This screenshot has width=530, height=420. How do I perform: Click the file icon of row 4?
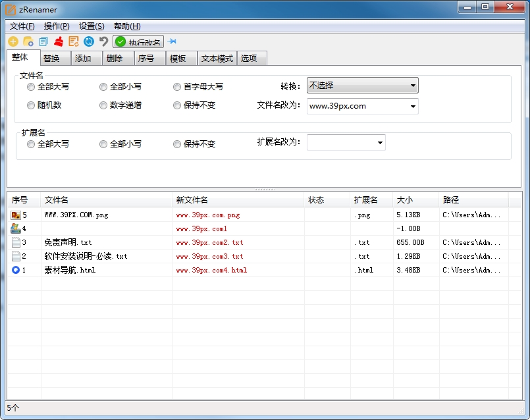click(x=16, y=228)
